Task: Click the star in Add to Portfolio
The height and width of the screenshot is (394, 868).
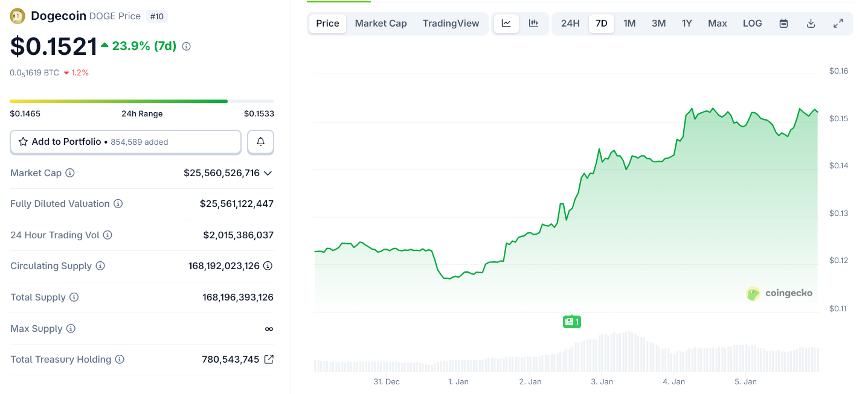Action: click(x=23, y=141)
